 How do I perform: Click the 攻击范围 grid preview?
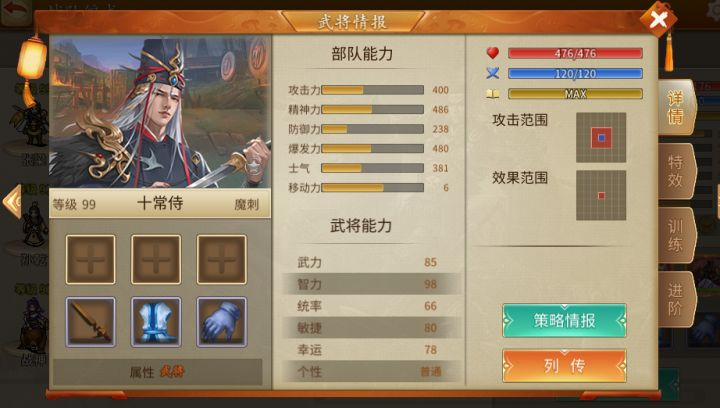(x=601, y=137)
